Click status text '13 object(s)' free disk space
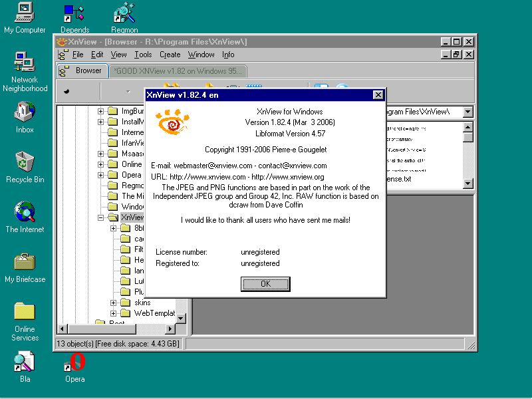 [x=118, y=344]
